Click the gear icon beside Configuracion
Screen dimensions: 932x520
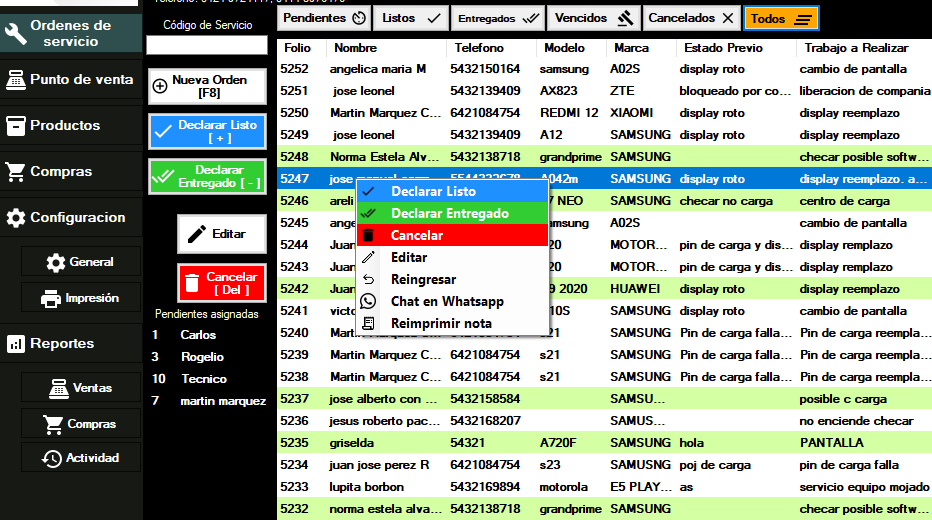pos(15,218)
